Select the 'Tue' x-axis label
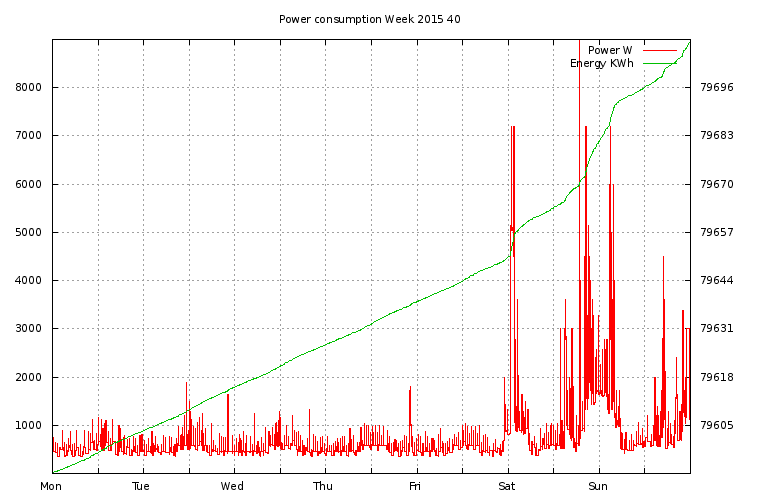Viewport: 768px width, 500px height. coord(141,486)
